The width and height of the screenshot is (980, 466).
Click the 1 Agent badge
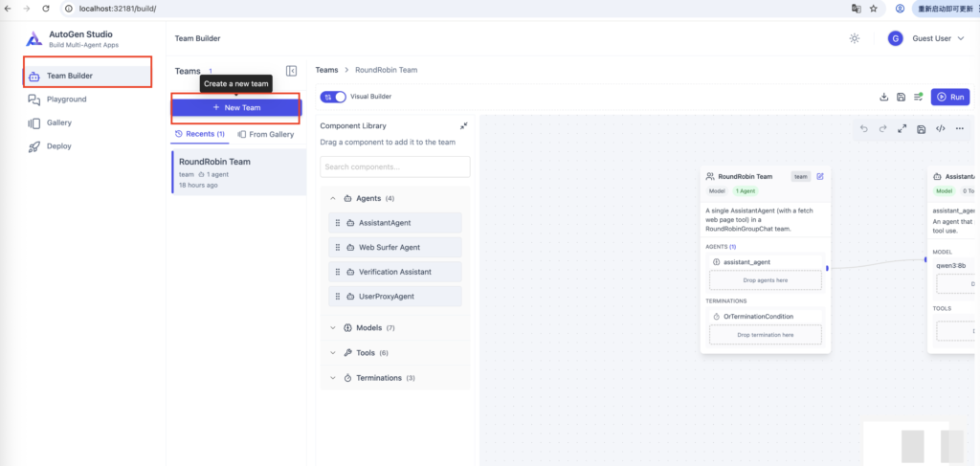(x=745, y=191)
